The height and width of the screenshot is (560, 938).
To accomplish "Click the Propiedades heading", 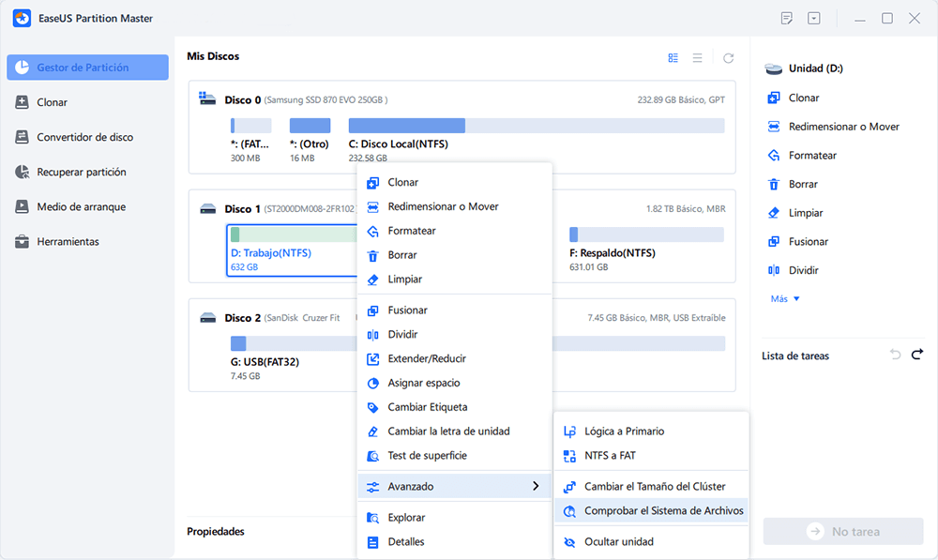I will point(216,531).
